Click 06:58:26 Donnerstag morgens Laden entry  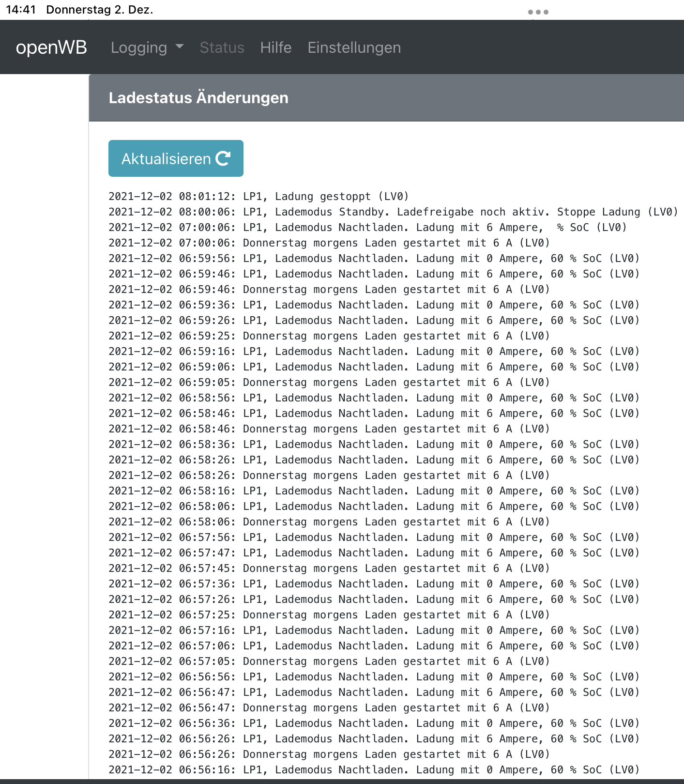pos(329,475)
